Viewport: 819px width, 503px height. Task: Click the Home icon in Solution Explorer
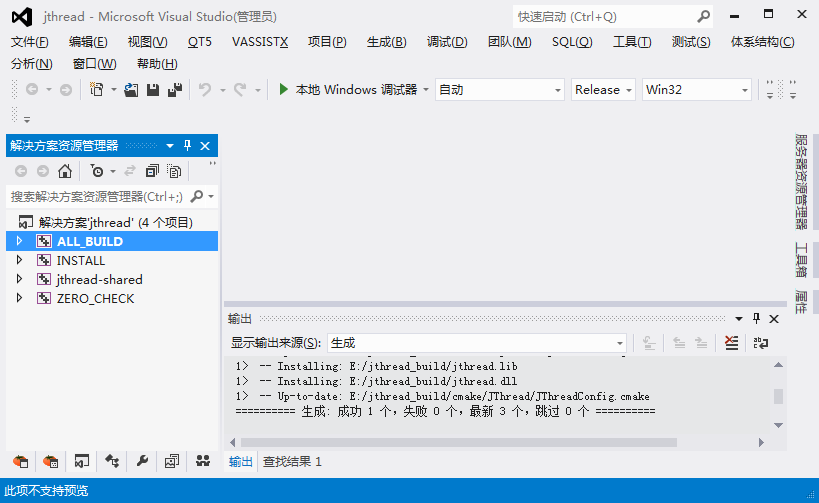65,171
